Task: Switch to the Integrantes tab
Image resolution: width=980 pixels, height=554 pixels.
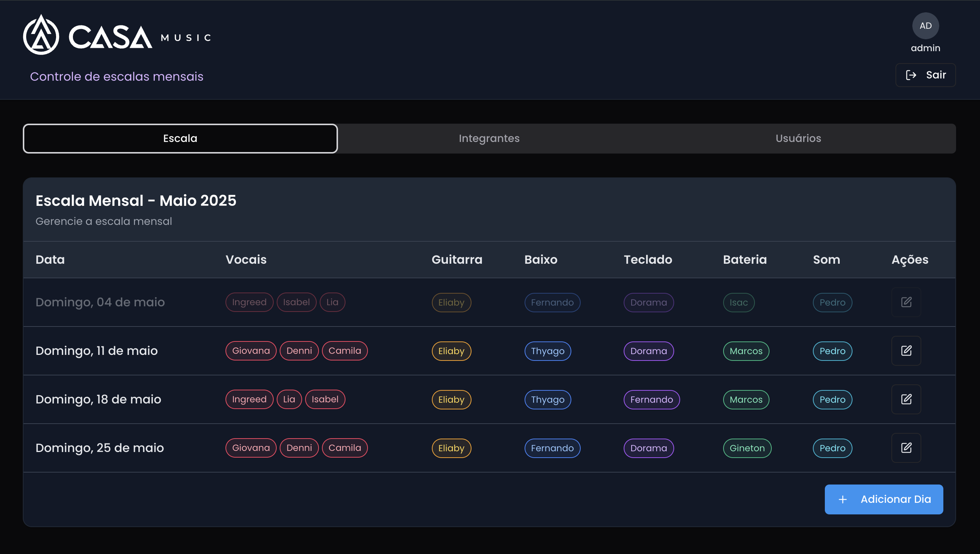Action: pyautogui.click(x=489, y=139)
